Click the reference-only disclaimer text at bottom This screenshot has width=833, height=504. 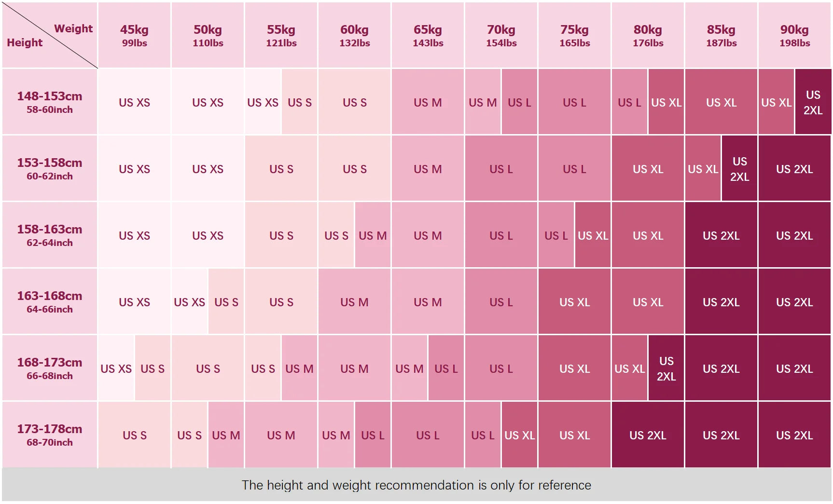tap(416, 485)
